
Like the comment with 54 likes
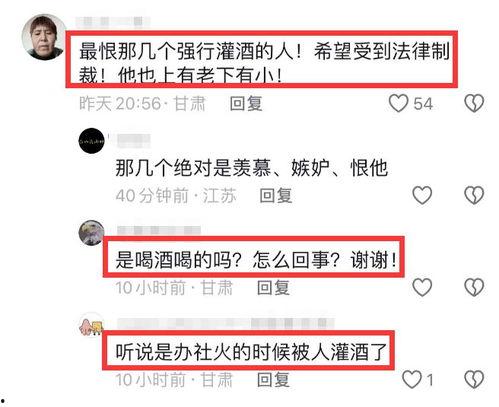399,103
